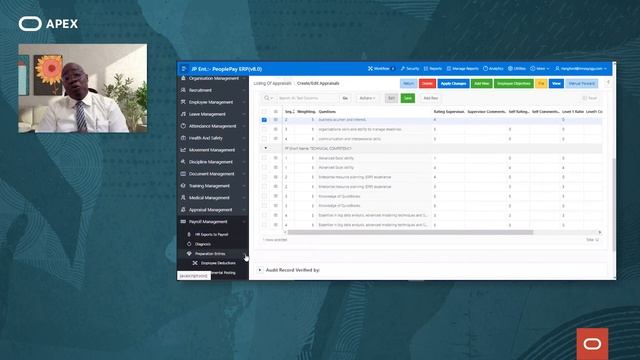The image size is (640, 360).
Task: Expand the Recruitment menu chevron
Action: click(x=244, y=90)
